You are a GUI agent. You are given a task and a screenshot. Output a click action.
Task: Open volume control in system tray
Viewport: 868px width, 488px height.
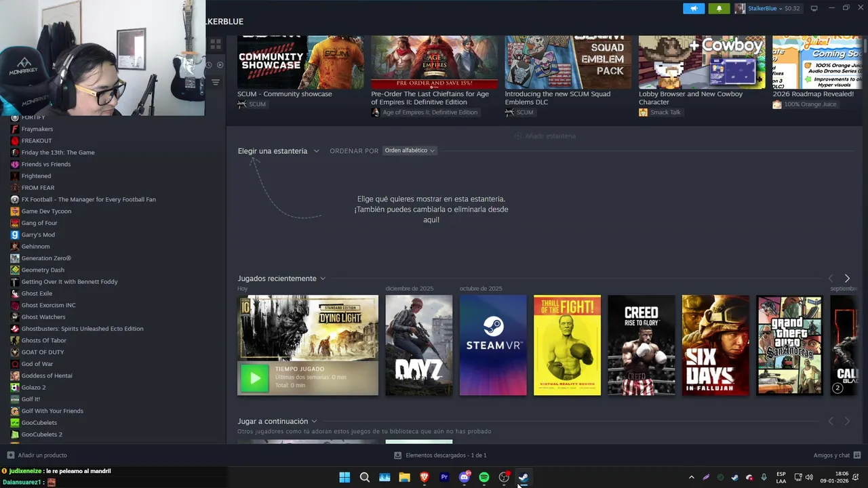pyautogui.click(x=809, y=477)
